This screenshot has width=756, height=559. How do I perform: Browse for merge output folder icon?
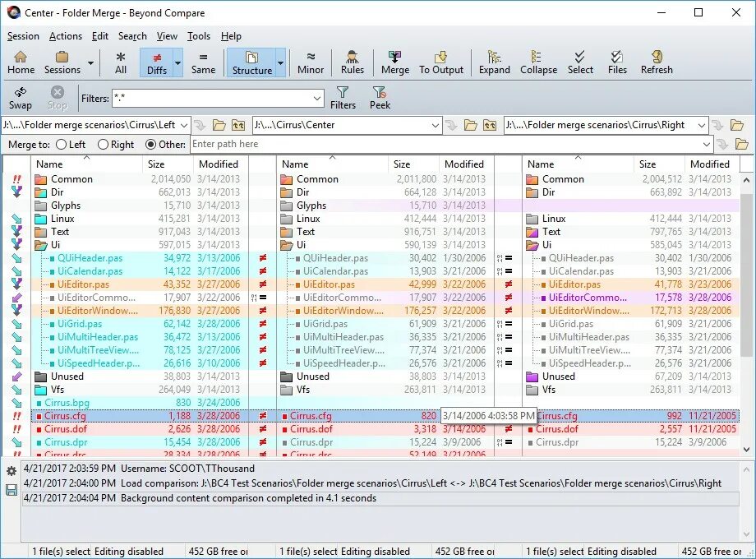click(x=741, y=144)
